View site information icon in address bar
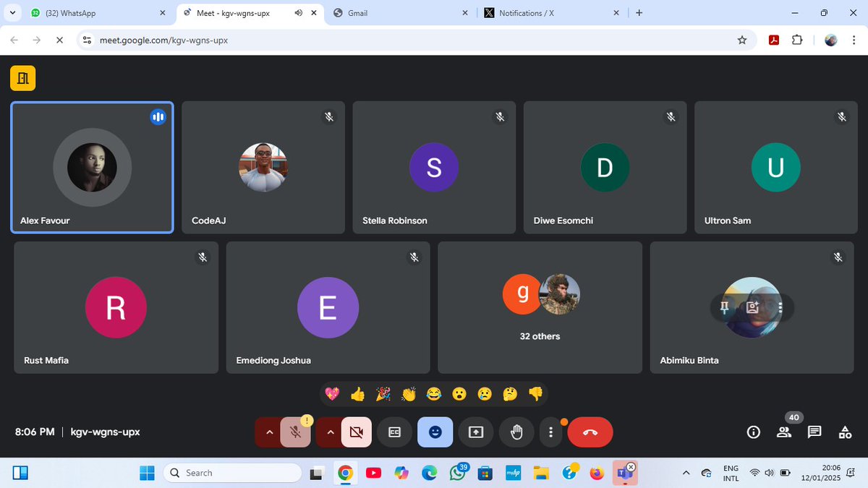 88,40
